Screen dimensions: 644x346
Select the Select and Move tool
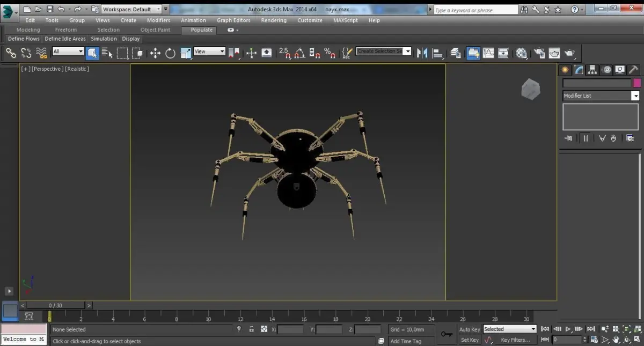[155, 53]
